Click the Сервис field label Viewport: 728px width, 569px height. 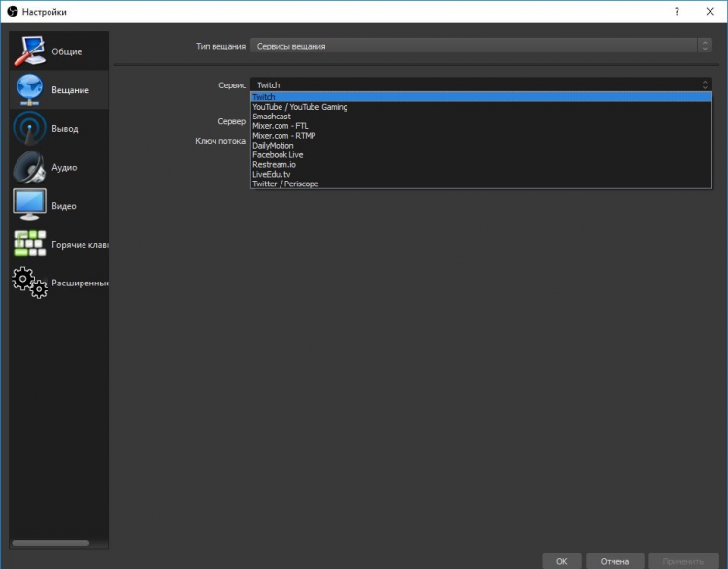232,85
